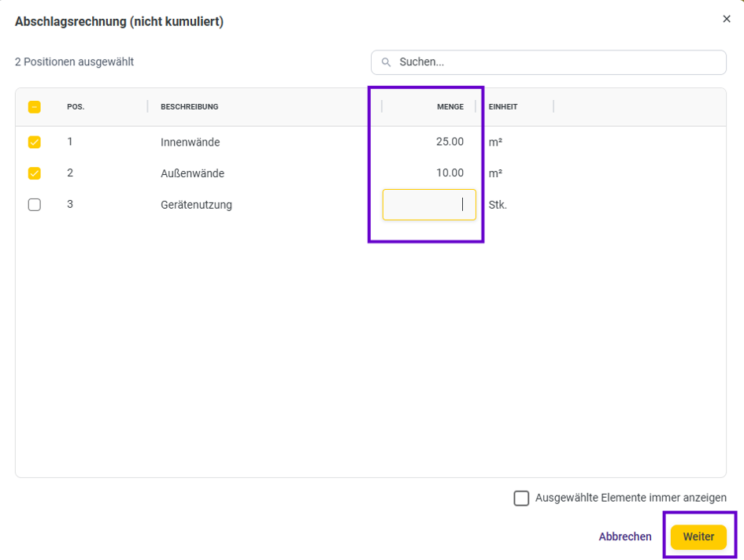Sort by the BESCHREIBUNG column header

(x=189, y=107)
